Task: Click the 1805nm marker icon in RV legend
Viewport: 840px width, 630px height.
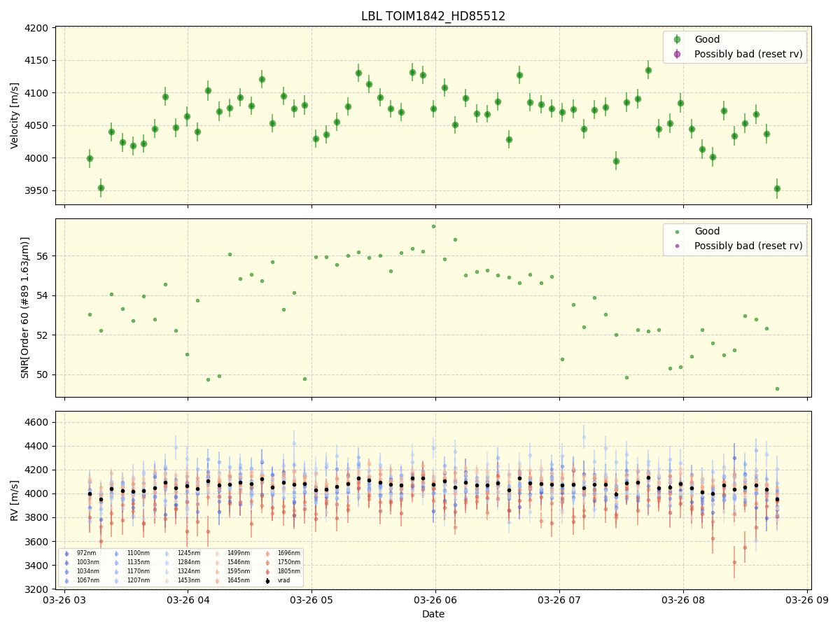Action: click(x=267, y=571)
